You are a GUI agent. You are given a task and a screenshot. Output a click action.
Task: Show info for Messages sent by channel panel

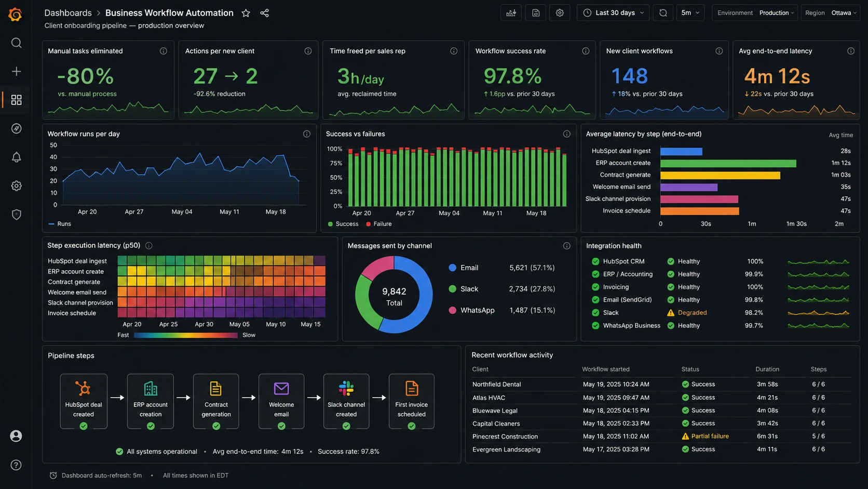(567, 246)
